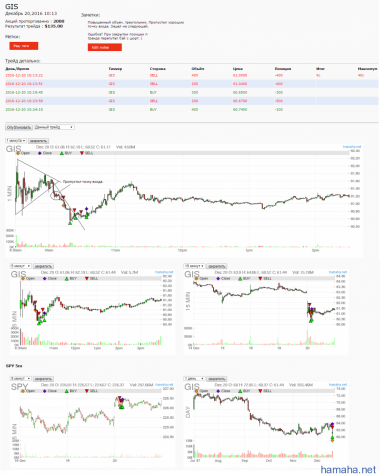
Task: Click the red 'Ред. теги' button
Action: coord(24,46)
